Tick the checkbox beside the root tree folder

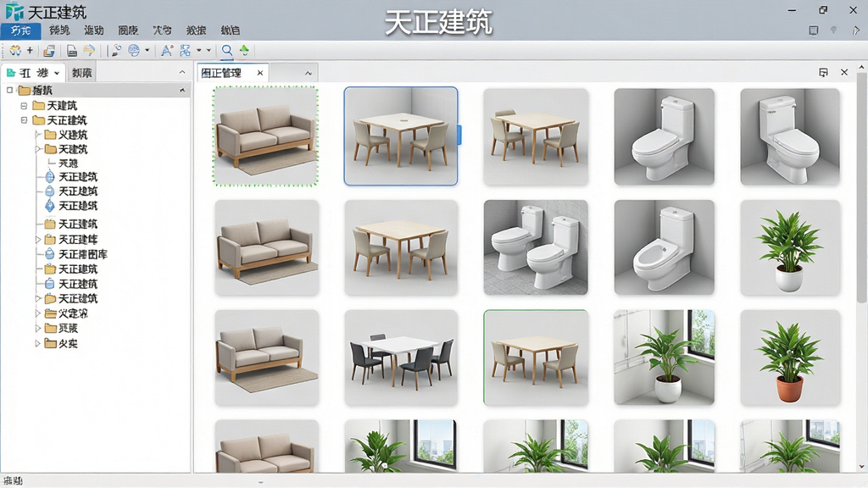coord(10,90)
